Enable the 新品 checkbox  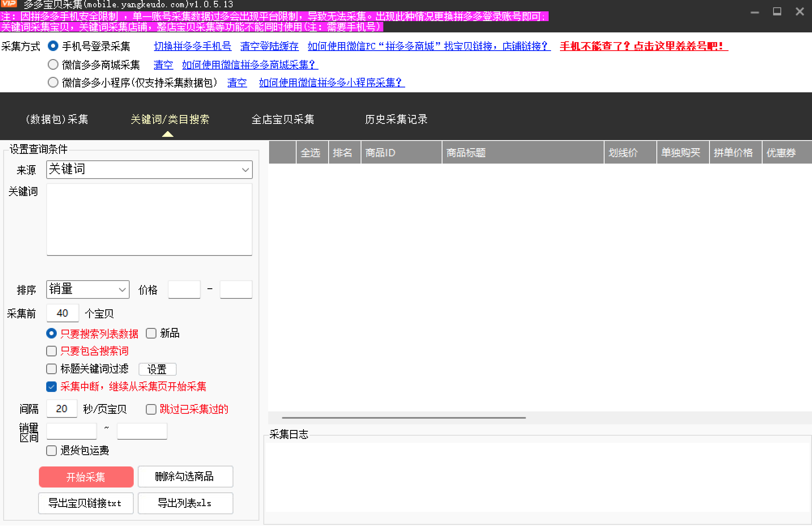[151, 333]
